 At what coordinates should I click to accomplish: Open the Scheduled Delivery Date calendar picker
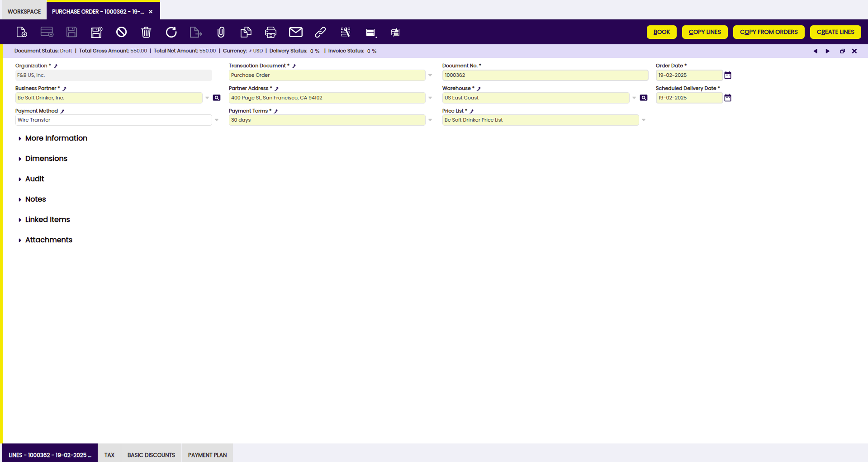coord(728,98)
